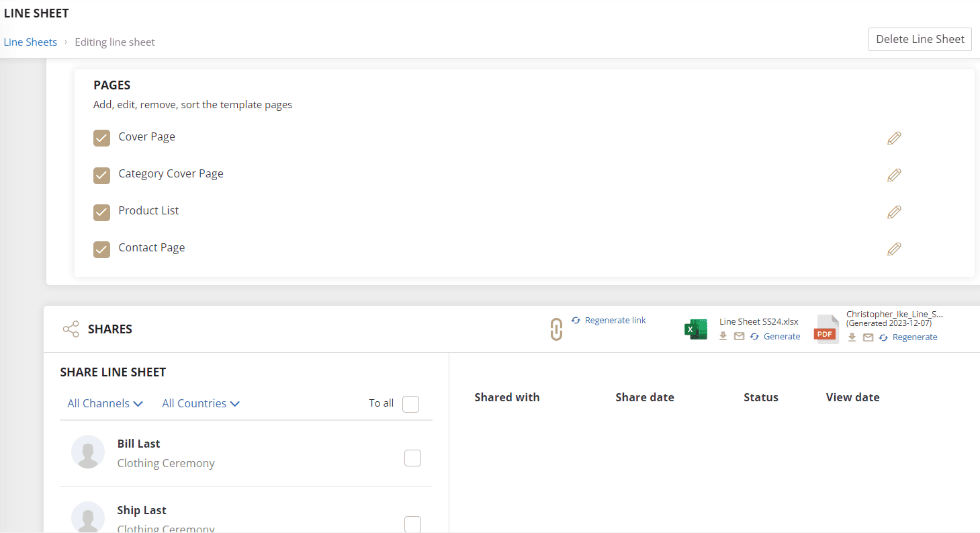
Task: Download the Christopher_Ike PDF line sheet
Action: point(852,337)
